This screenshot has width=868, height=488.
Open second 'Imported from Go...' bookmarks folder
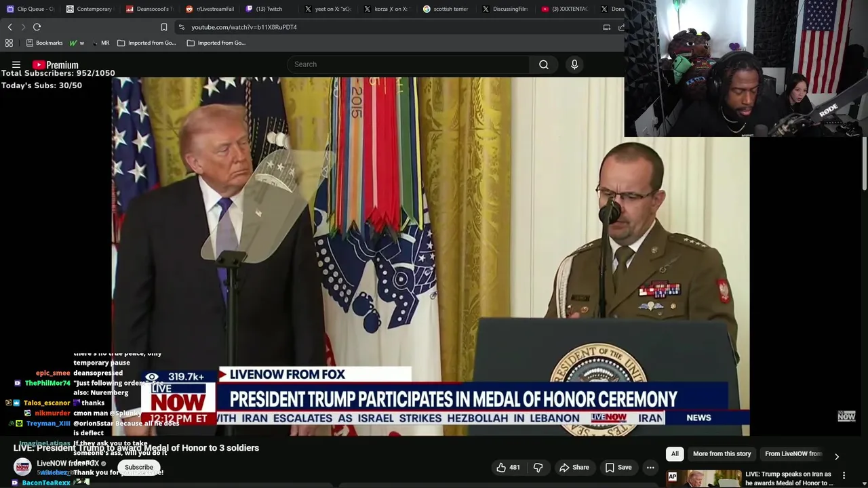216,43
